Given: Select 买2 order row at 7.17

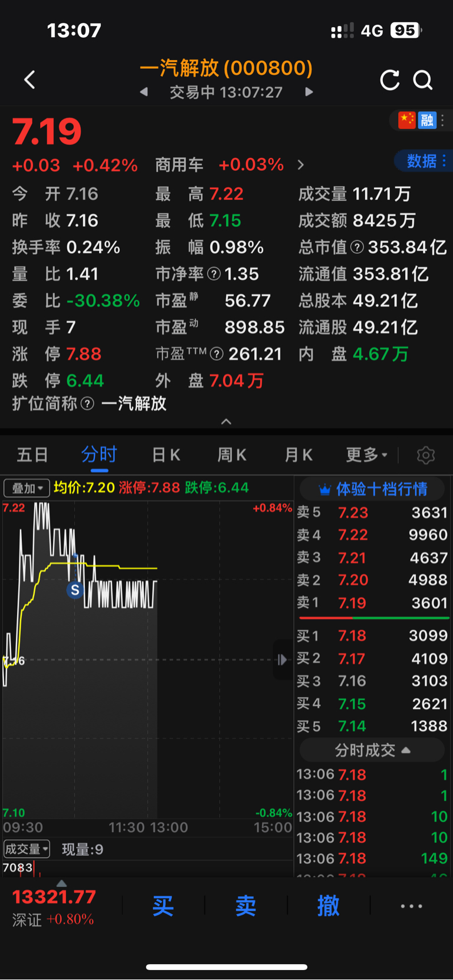Looking at the screenshot, I should 372,659.
